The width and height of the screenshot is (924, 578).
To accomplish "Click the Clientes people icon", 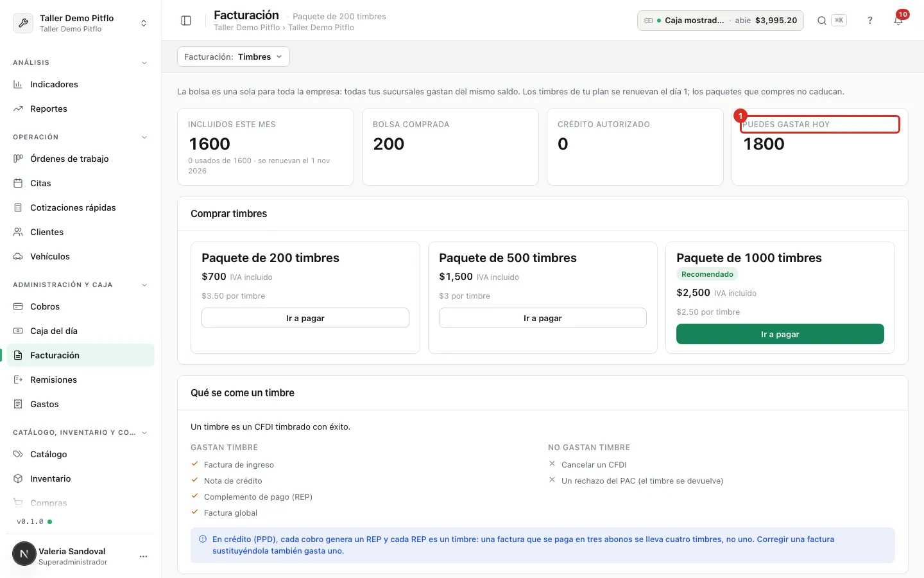I will point(18,232).
